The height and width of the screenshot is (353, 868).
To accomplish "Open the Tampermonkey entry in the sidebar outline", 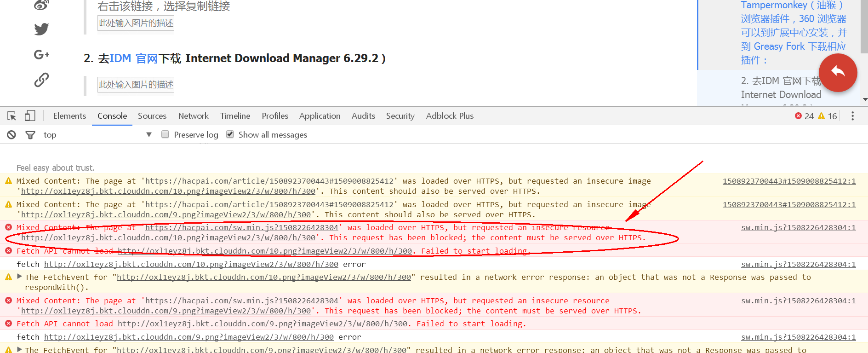I will tap(794, 33).
